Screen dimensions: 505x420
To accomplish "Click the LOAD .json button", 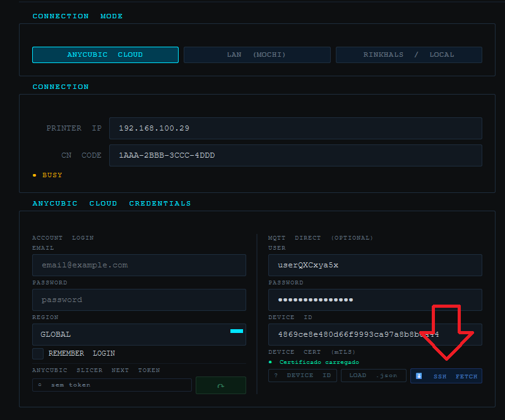I will tap(373, 375).
